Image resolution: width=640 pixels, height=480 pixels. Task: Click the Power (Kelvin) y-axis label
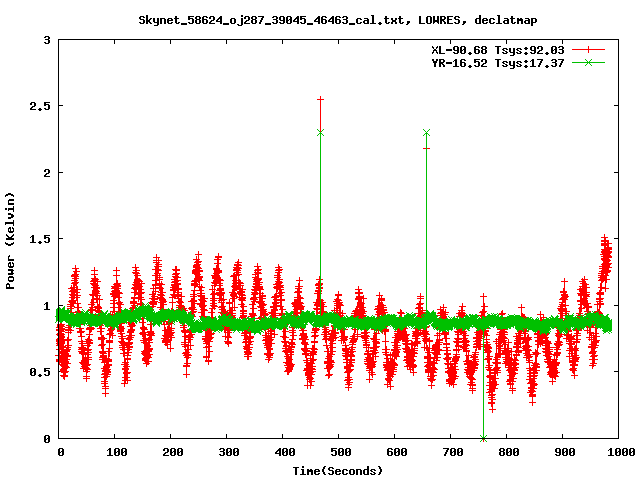coord(10,241)
